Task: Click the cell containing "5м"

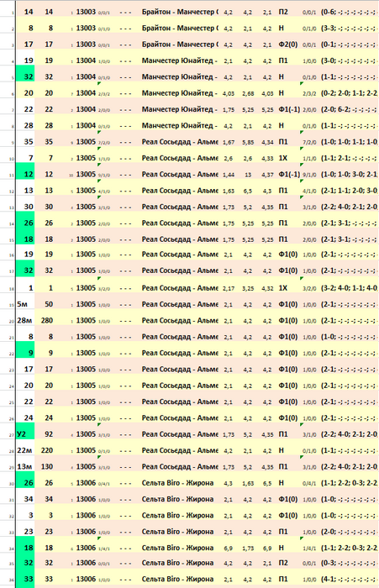Action: (25, 304)
